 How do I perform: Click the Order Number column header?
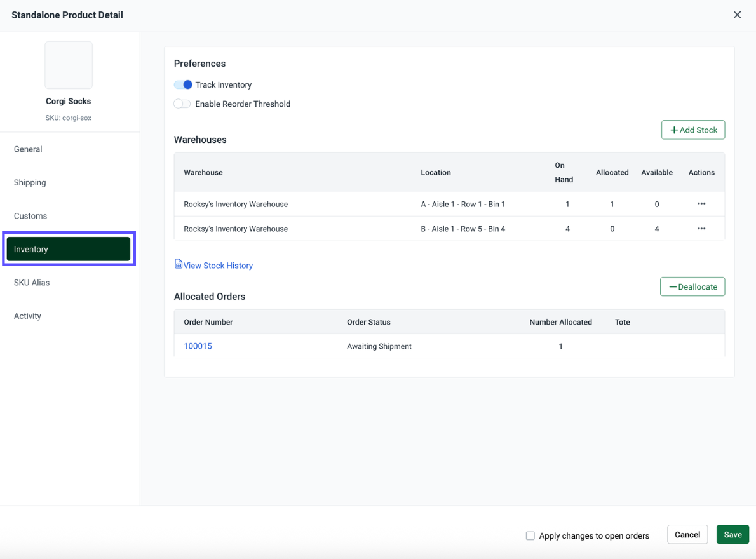(x=208, y=322)
